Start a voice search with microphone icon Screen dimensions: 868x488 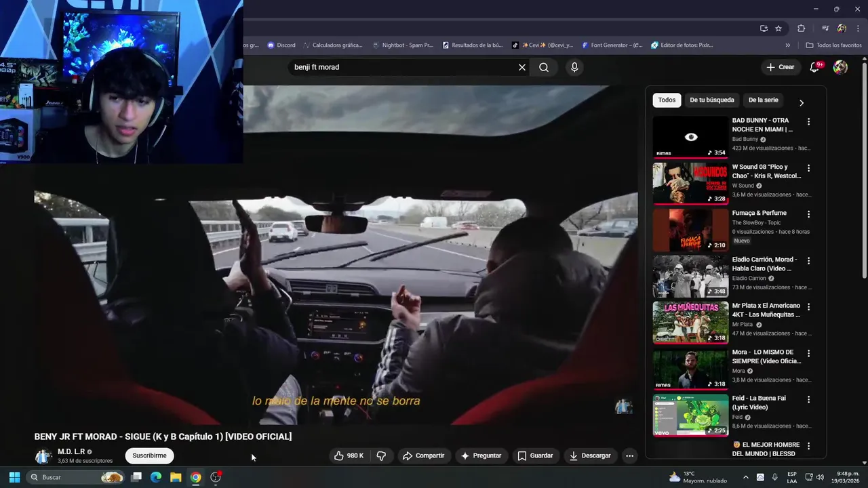574,67
